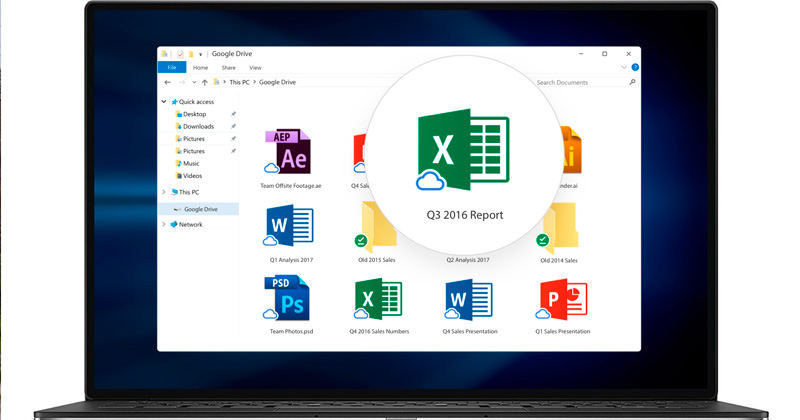Open the Q1 Sales Presentation PowerPoint file
The image size is (800, 420).
(562, 299)
